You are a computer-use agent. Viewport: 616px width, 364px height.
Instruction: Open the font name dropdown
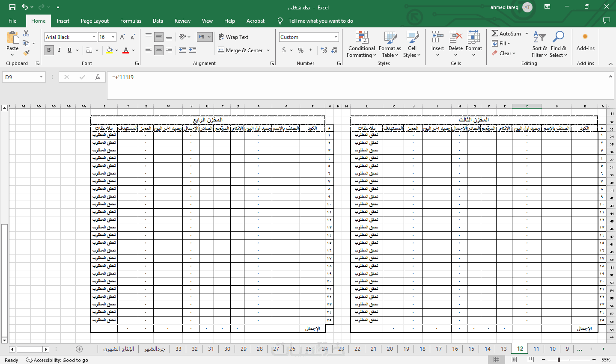[94, 37]
